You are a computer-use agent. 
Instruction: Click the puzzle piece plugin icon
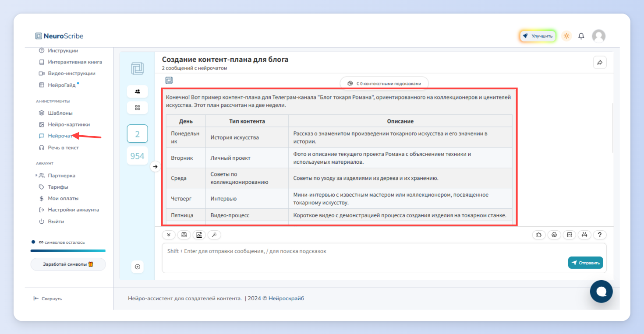click(x=539, y=235)
